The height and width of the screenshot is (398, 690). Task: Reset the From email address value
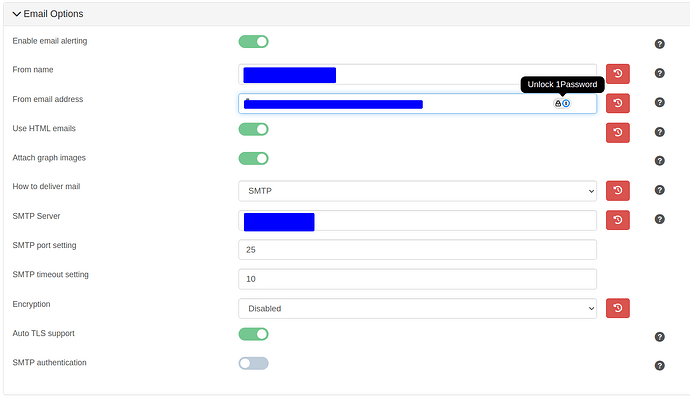tap(617, 103)
